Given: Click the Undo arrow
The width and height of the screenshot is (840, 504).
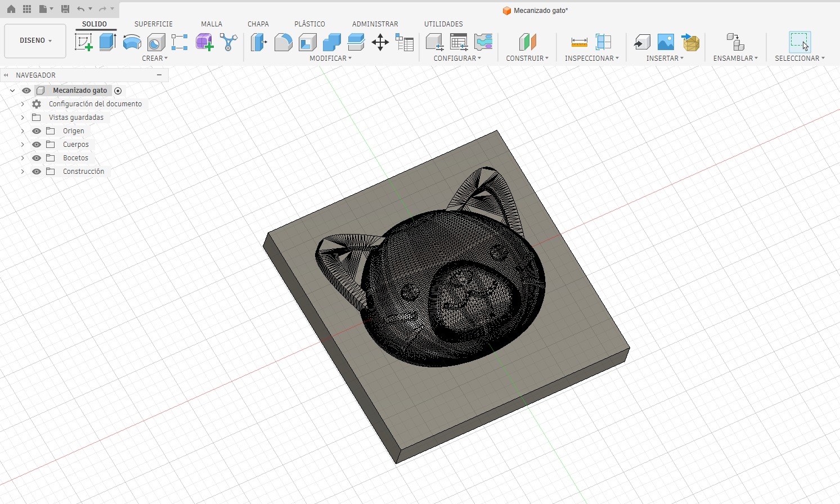Looking at the screenshot, I should [81, 9].
